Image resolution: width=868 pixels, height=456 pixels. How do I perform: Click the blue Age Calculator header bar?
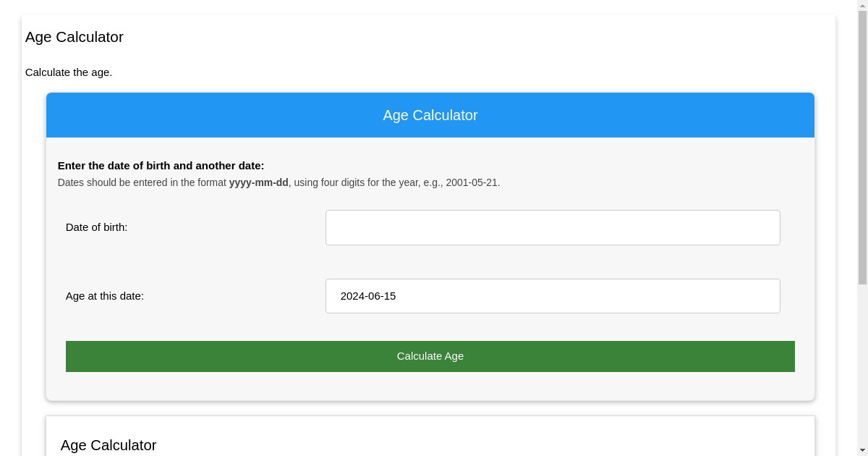[x=430, y=115]
